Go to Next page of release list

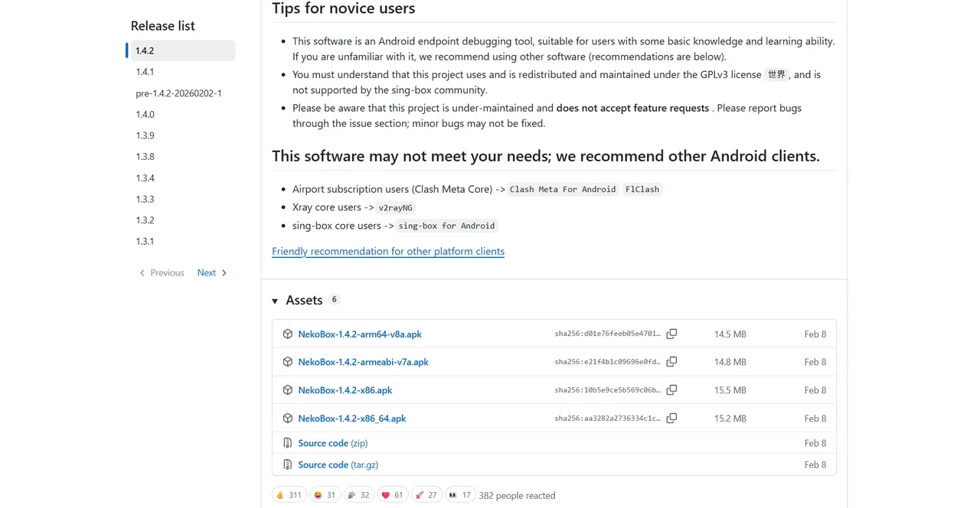click(x=212, y=272)
